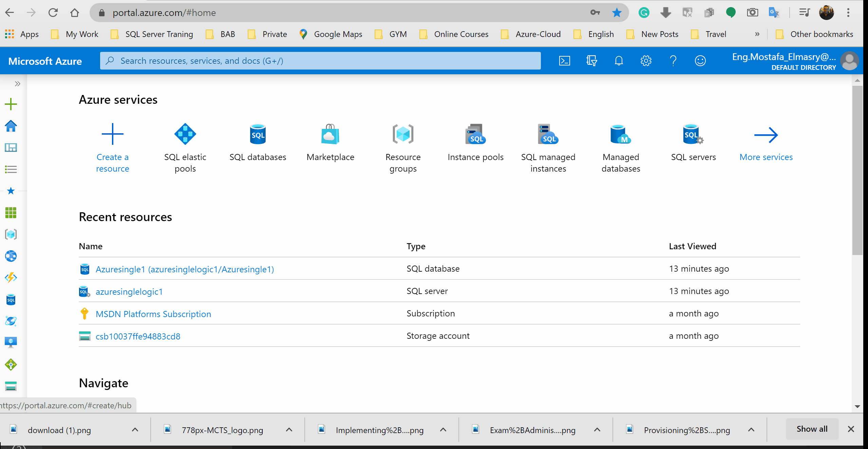Expand download (1).png options chevron
The height and width of the screenshot is (449, 868).
(x=135, y=430)
